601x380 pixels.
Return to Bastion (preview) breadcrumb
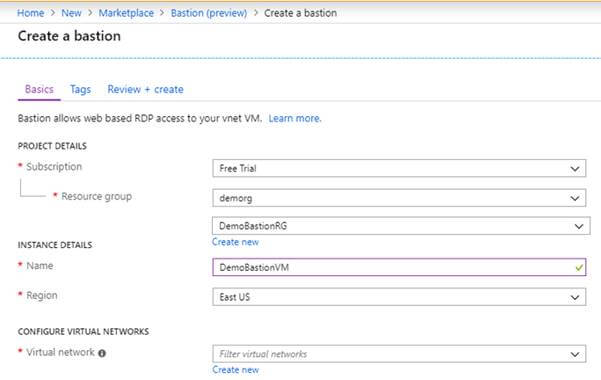coord(209,13)
